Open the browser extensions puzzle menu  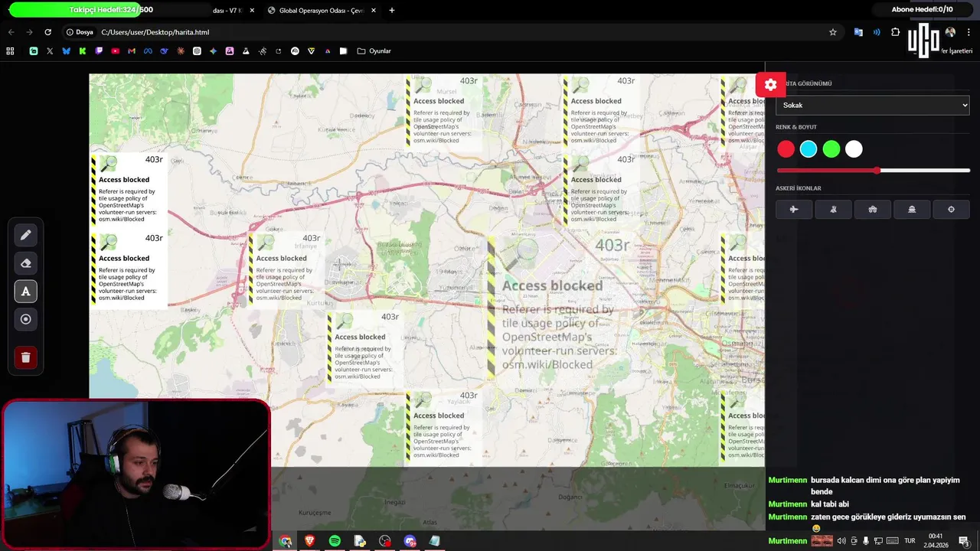895,32
